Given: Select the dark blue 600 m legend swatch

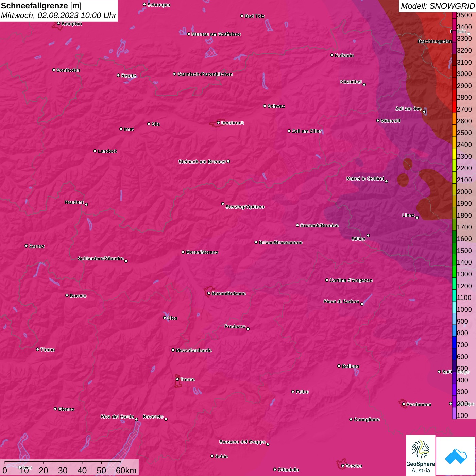Looking at the screenshot, I should tap(454, 354).
